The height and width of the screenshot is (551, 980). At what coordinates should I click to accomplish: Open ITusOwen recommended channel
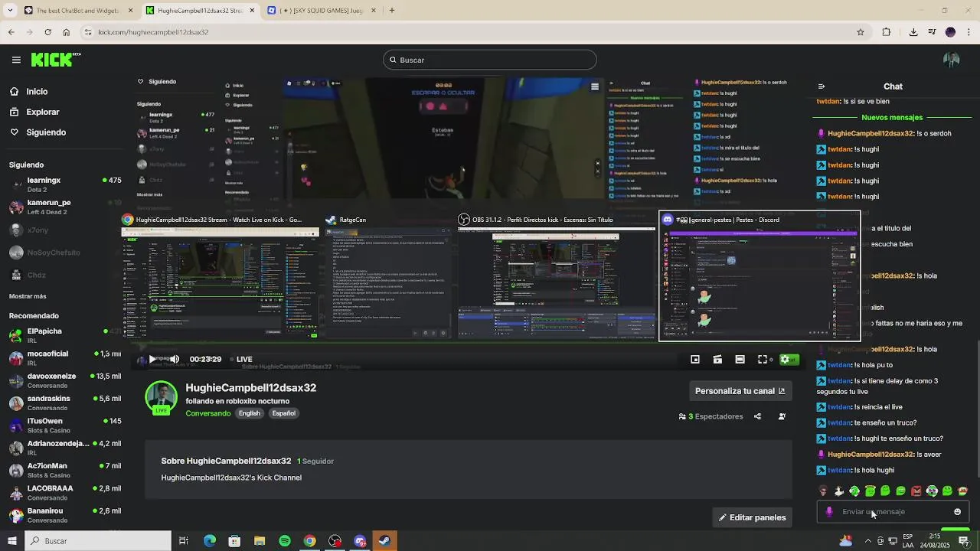click(x=65, y=425)
